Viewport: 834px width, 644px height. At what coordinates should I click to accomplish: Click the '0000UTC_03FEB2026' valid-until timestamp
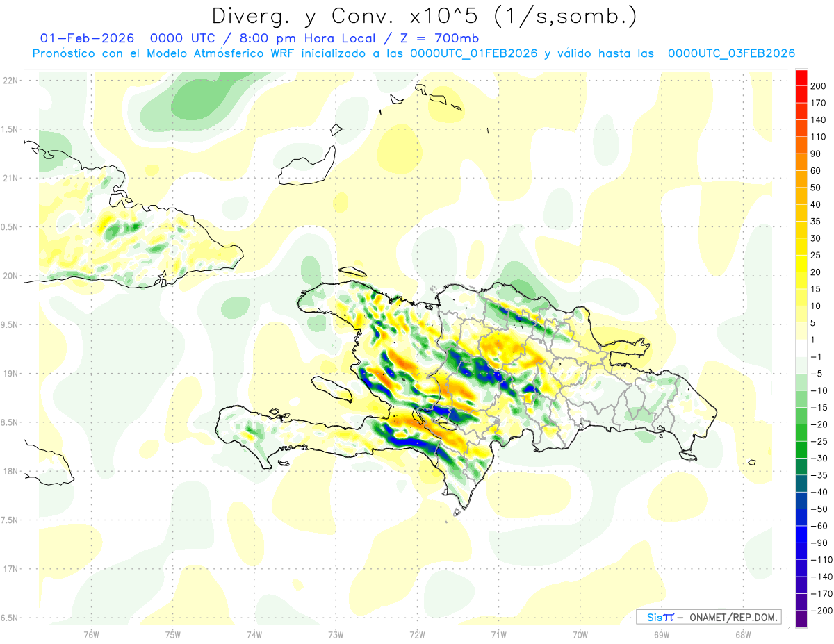[731, 53]
